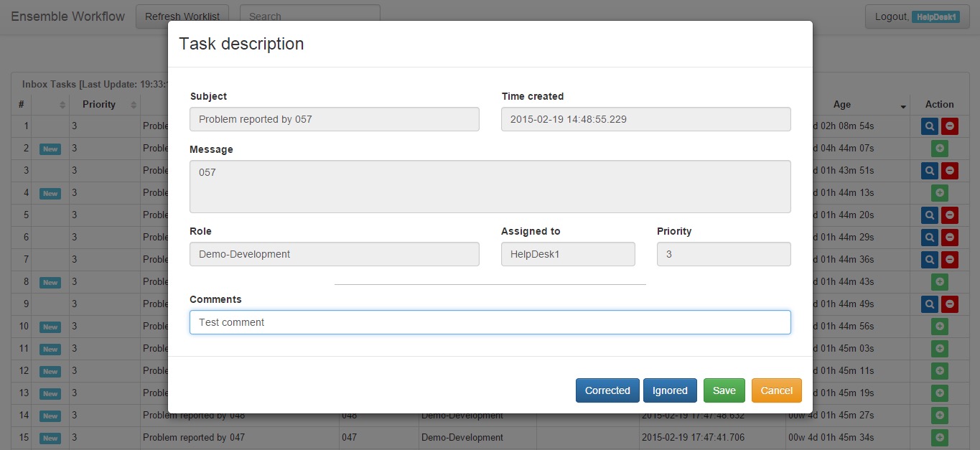Click the red minus icon in row 7
This screenshot has width=980, height=450.
click(950, 260)
